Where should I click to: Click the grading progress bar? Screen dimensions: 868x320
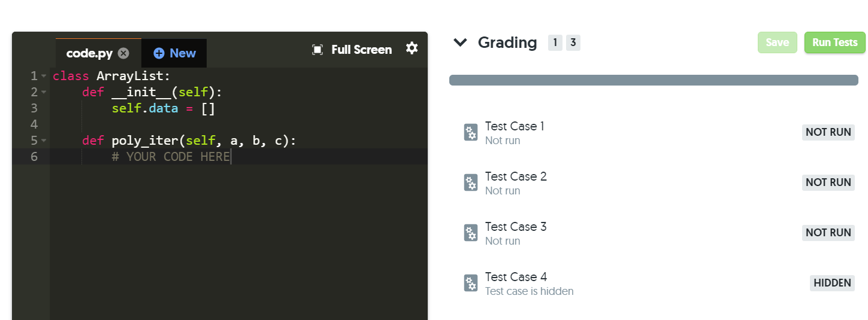(654, 80)
